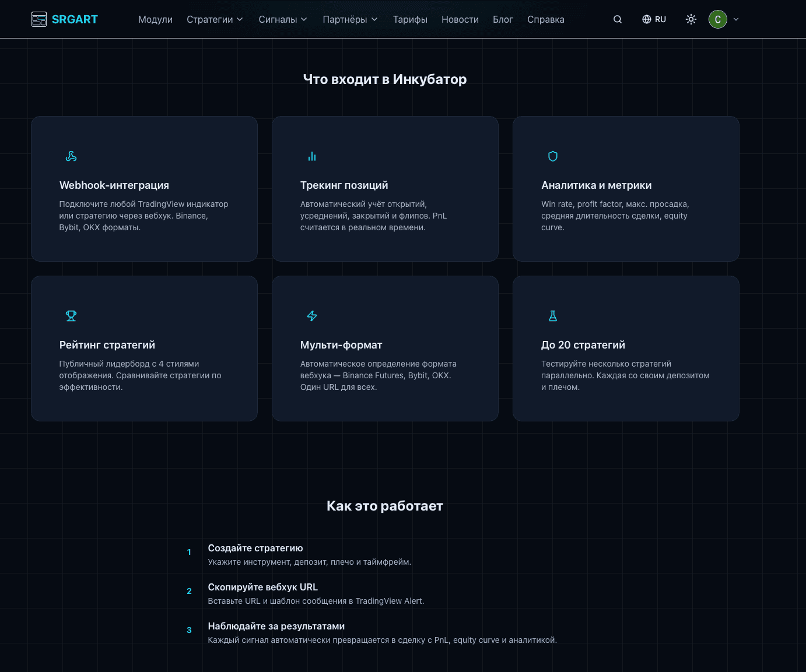Click the flask icon in До 20 стратегий
This screenshot has width=806, height=672.
(x=553, y=316)
